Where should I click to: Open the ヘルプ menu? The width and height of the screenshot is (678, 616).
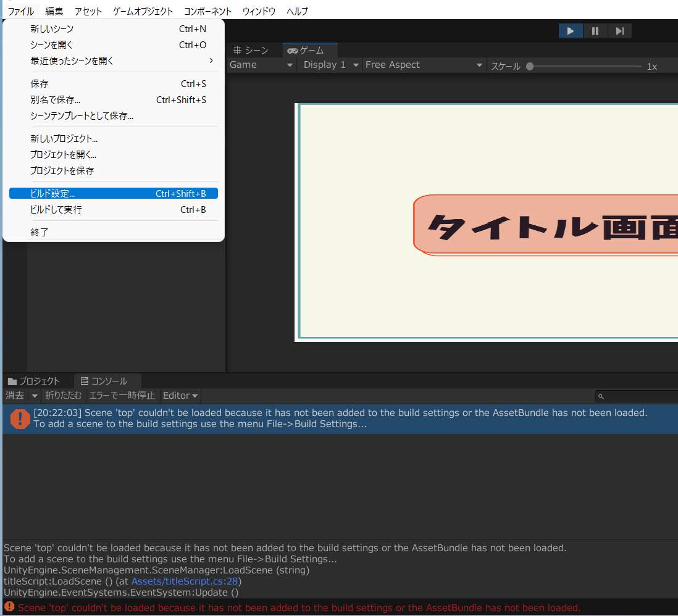click(x=297, y=11)
